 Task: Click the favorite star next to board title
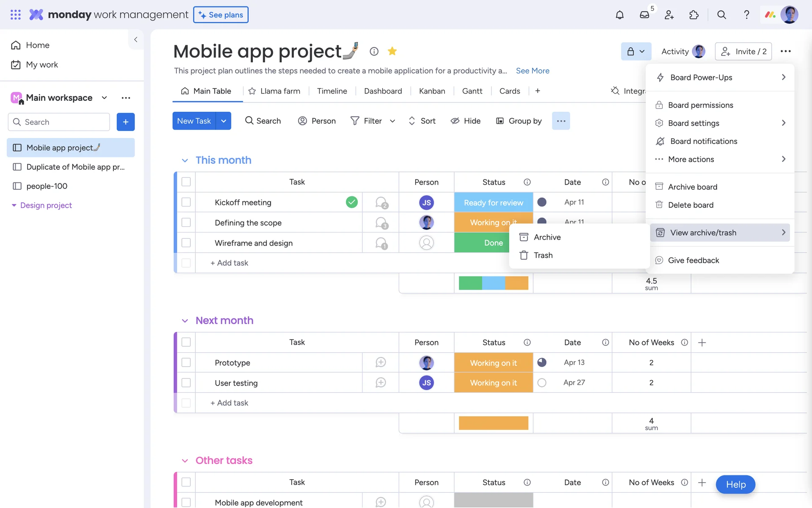click(392, 51)
